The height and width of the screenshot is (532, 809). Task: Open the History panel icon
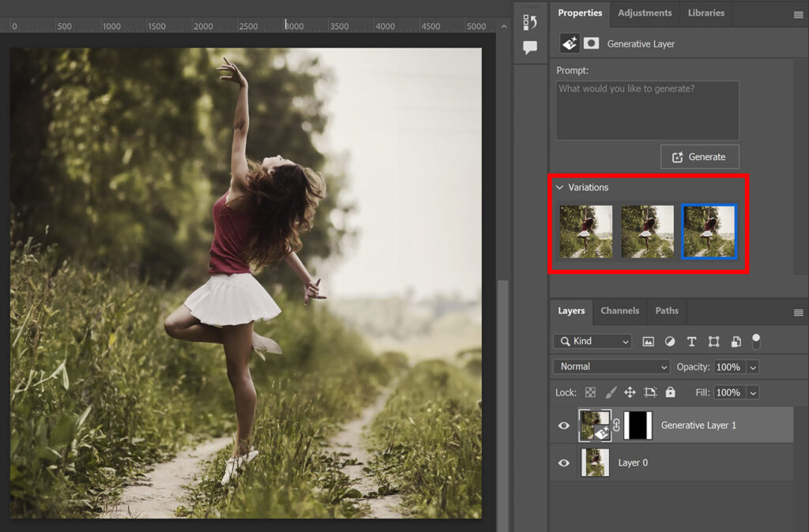tap(530, 22)
